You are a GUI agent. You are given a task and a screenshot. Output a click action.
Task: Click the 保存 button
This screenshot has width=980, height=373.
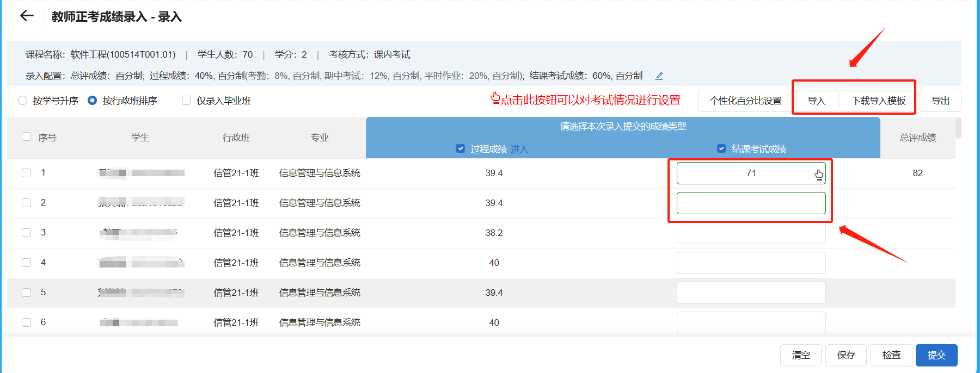click(x=846, y=355)
